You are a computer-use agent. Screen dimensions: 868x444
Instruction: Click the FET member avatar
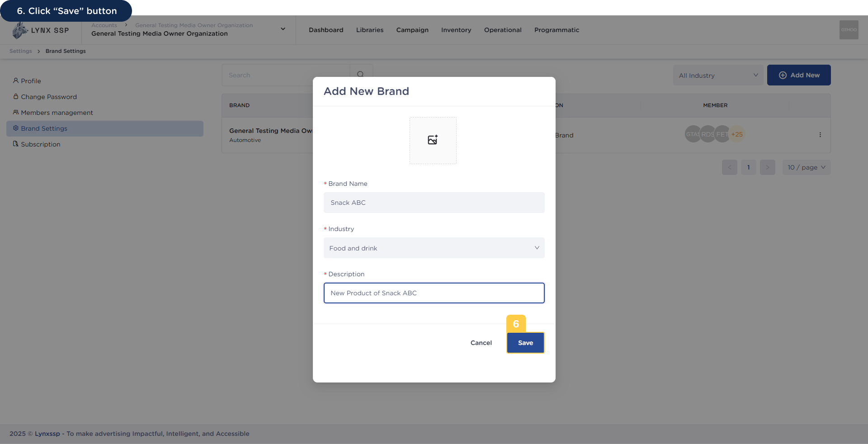point(722,134)
